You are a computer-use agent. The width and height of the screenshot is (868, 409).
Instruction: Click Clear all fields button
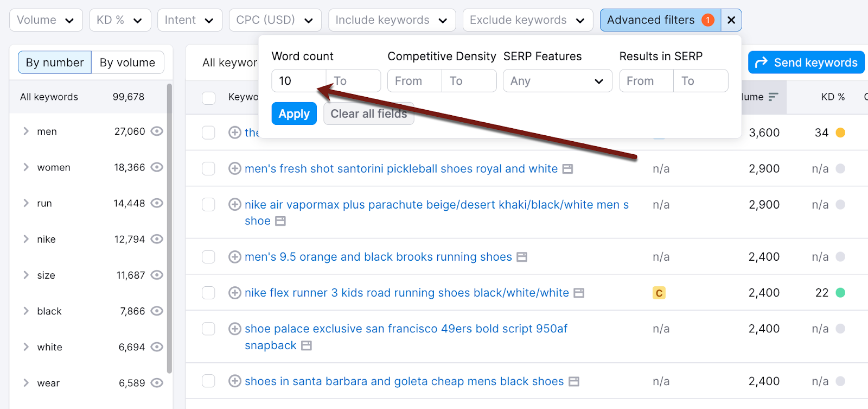click(x=369, y=114)
